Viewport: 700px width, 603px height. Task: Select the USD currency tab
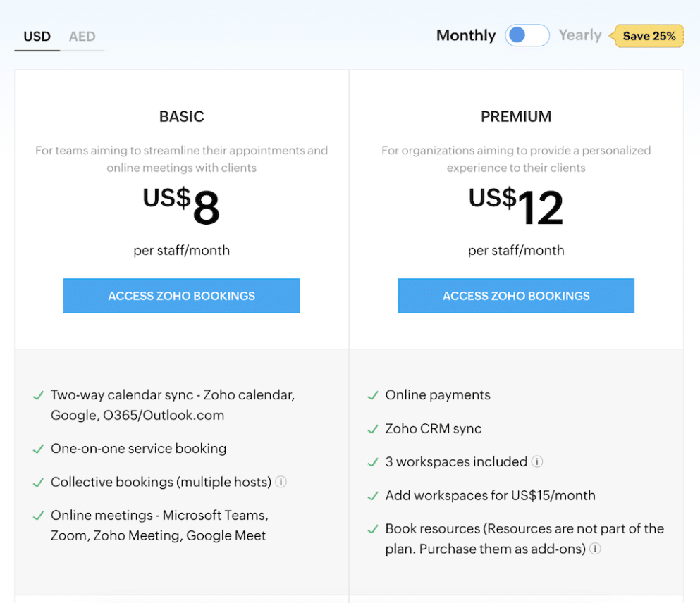[37, 37]
